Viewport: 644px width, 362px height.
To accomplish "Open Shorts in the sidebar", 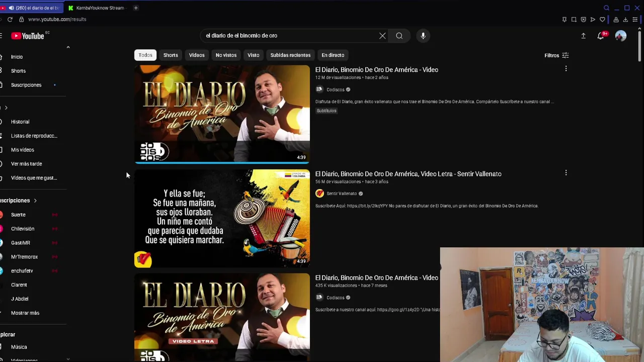I will [x=18, y=71].
